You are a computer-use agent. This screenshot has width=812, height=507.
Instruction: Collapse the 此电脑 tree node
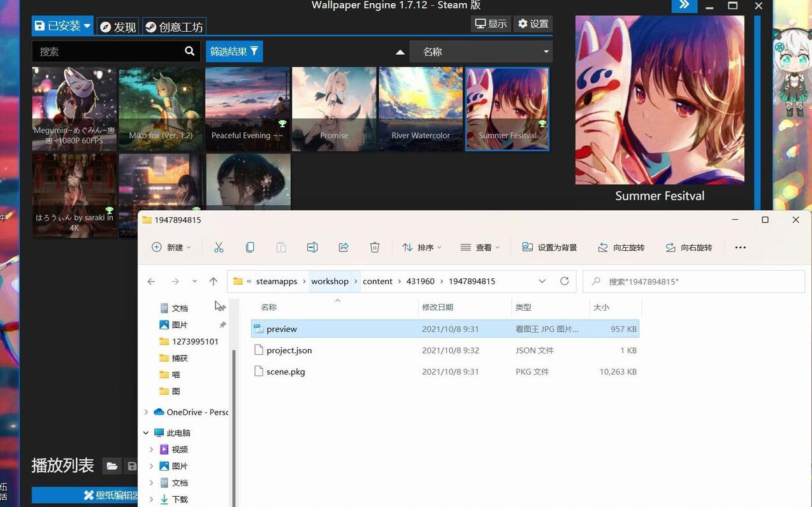click(146, 432)
